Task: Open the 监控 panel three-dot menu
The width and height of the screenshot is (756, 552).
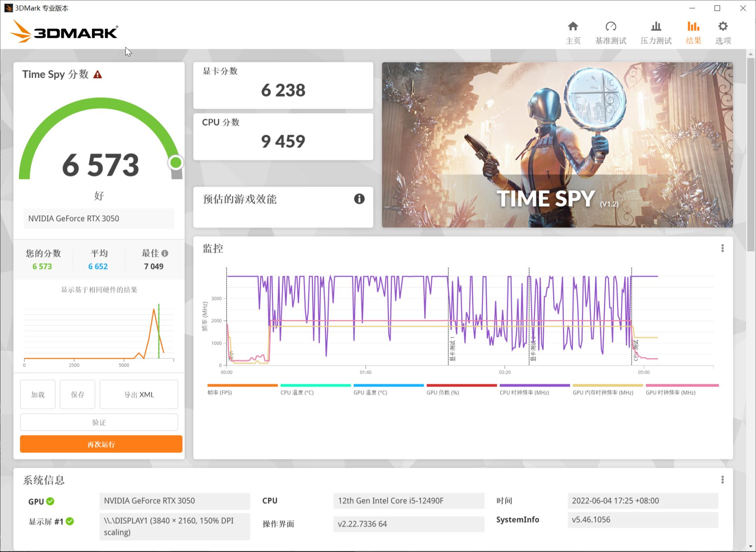Action: point(722,248)
